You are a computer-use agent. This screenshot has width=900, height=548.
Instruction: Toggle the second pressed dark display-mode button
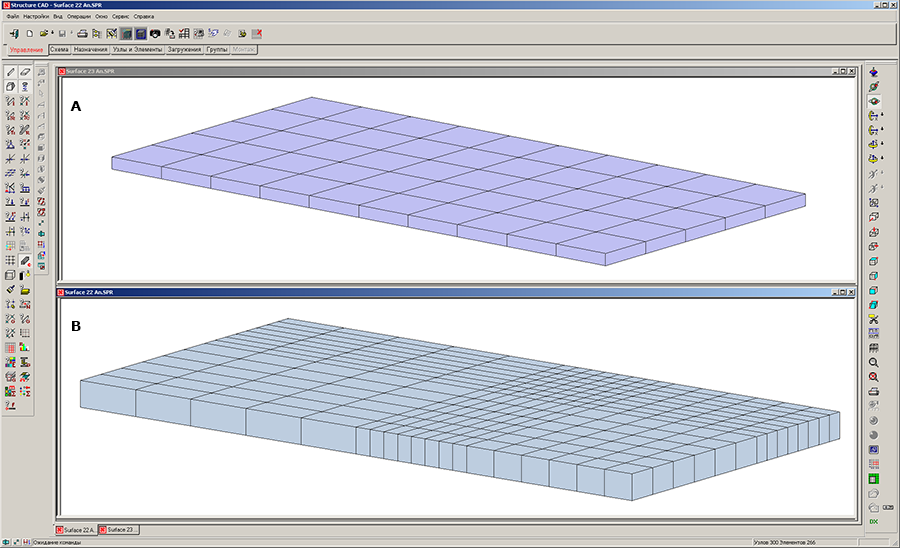point(141,34)
